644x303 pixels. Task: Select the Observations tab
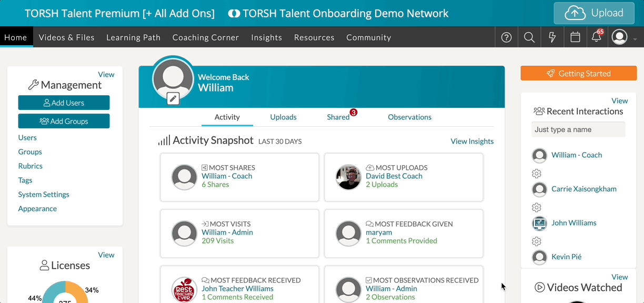[409, 117]
